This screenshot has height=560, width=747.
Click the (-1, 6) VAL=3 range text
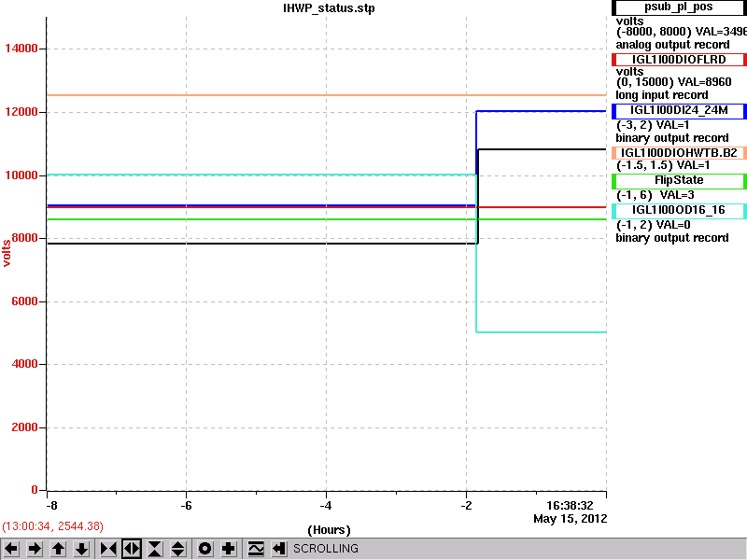point(655,195)
